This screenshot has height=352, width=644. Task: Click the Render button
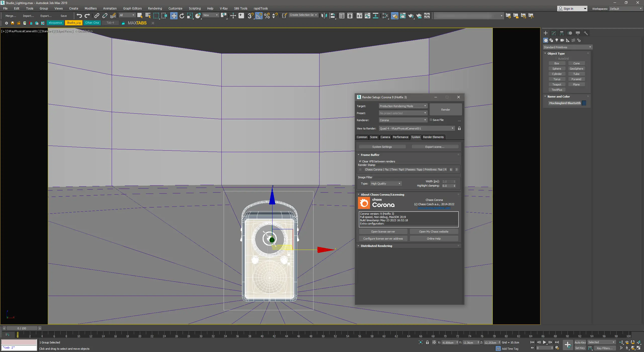tap(446, 110)
